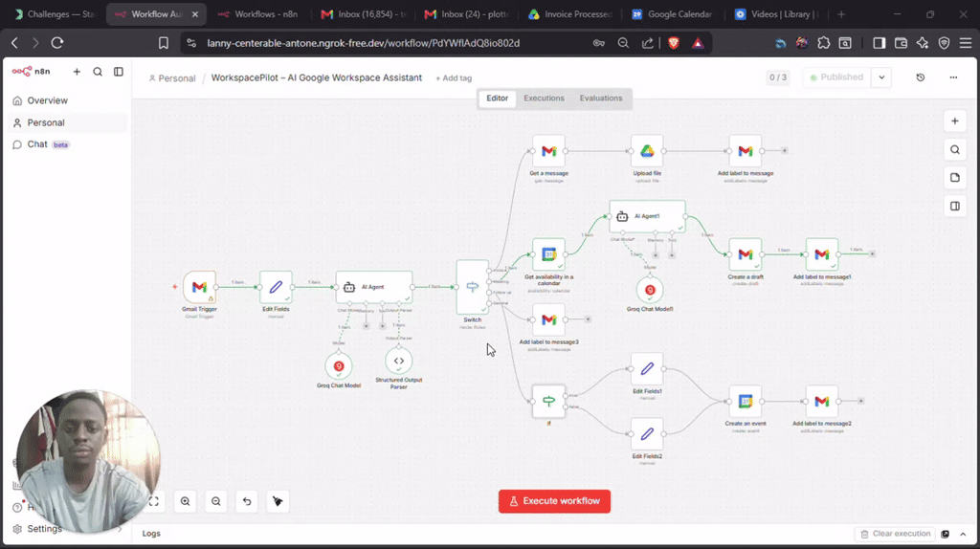Select the Edit Fields2 node
The width and height of the screenshot is (980, 549).
click(x=647, y=434)
